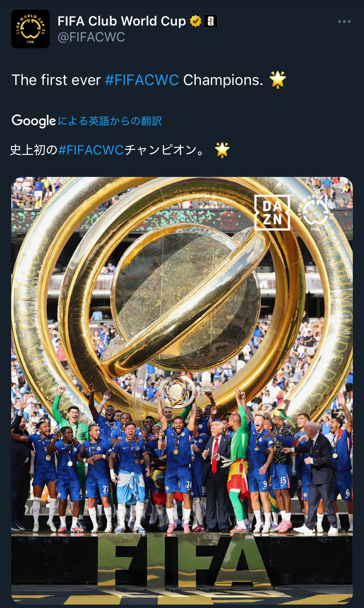
Task: Click the @FIFACWC handle
Action: point(91,37)
